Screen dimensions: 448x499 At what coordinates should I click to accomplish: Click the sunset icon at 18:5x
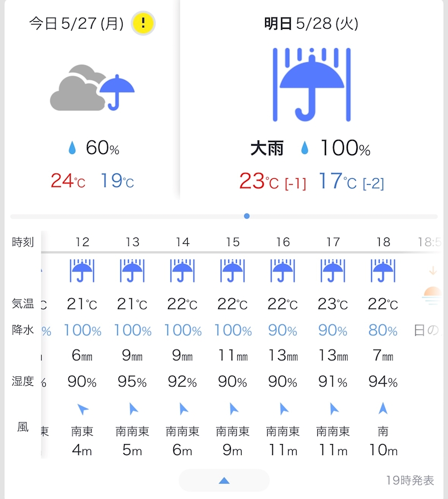433,296
